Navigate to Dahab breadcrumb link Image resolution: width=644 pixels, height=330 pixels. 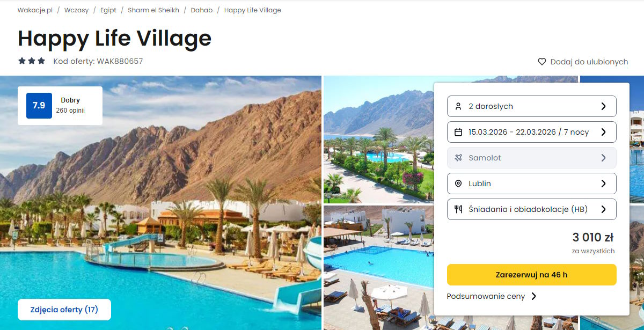(x=202, y=10)
